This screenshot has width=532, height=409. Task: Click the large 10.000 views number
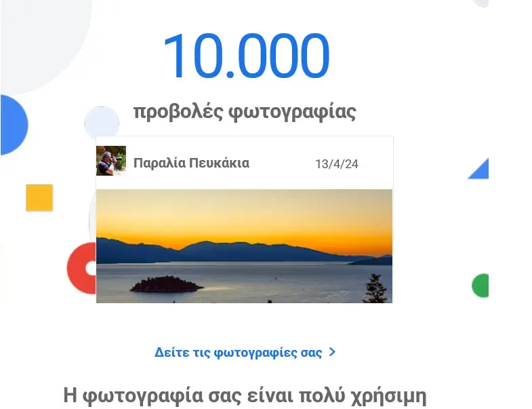[246, 56]
